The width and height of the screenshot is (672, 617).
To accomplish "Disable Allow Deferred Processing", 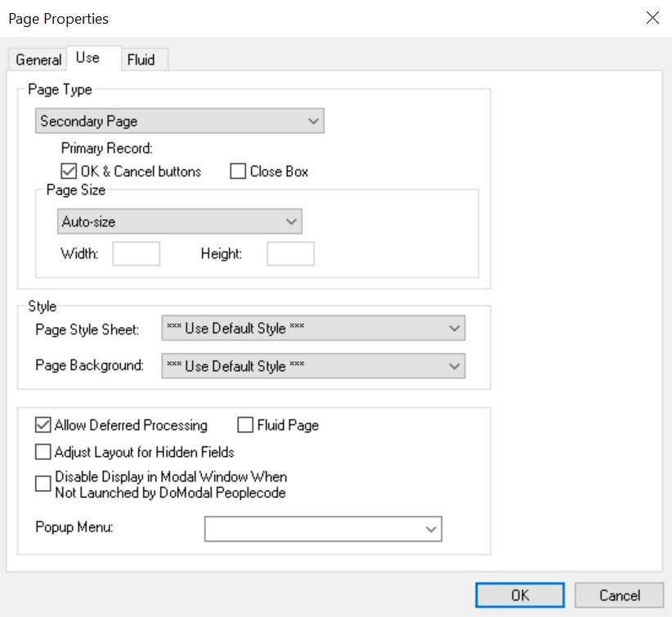I will click(43, 425).
